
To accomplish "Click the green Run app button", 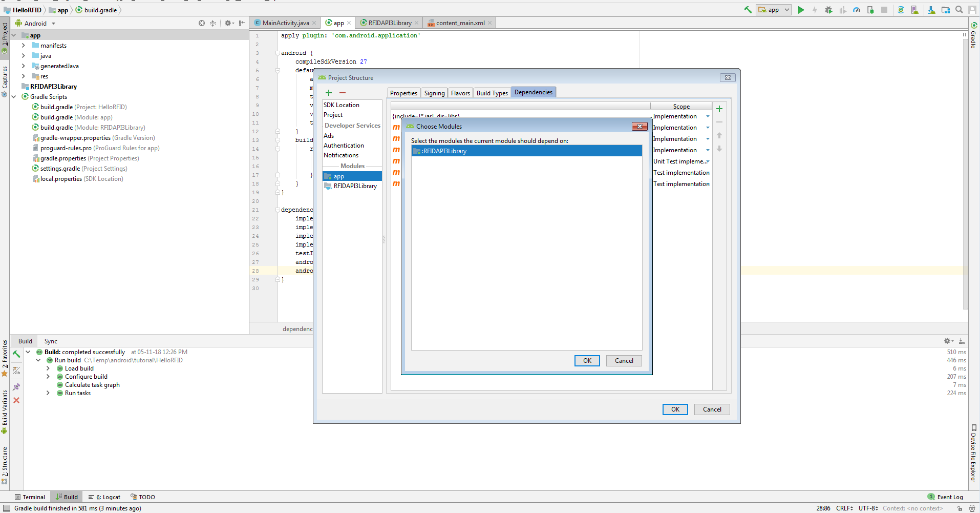I will pyautogui.click(x=801, y=10).
